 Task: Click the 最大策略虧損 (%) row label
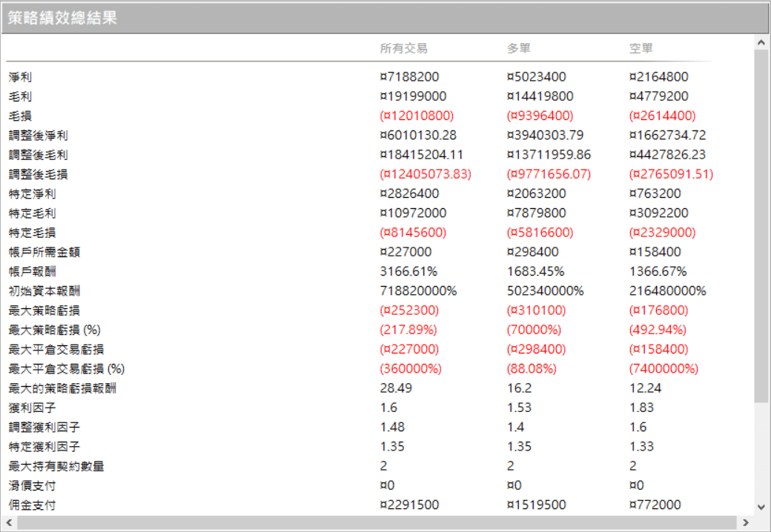click(55, 330)
